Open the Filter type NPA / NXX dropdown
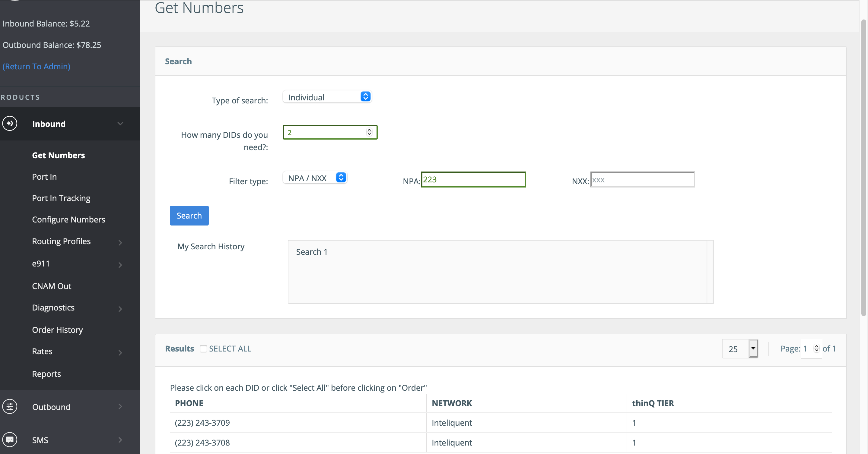The height and width of the screenshot is (454, 868). click(315, 178)
